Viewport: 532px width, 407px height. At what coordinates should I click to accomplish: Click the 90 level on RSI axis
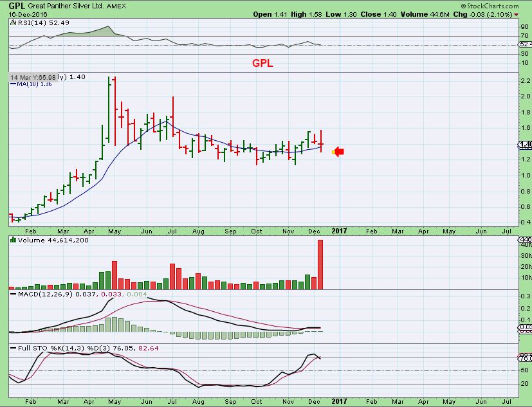tap(524, 27)
